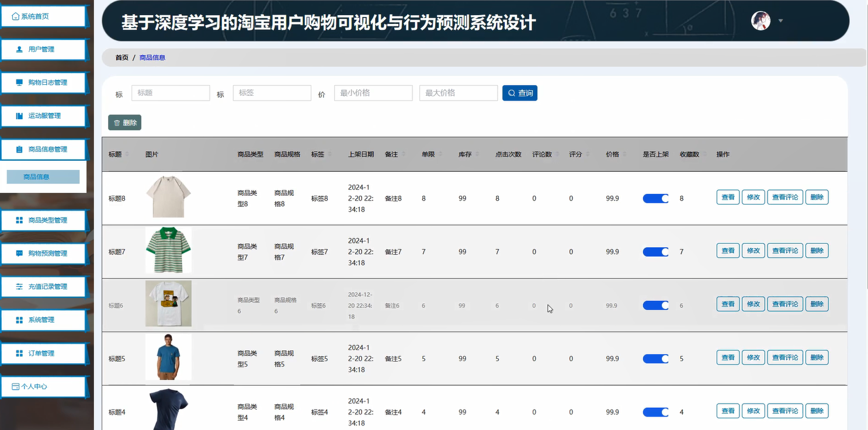Open 个人中心 in the sidebar
Image resolution: width=868 pixels, height=430 pixels.
click(43, 387)
